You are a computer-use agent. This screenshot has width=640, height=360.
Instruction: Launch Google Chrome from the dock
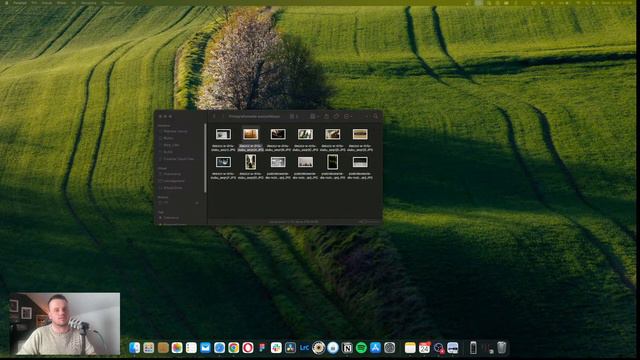(x=233, y=348)
